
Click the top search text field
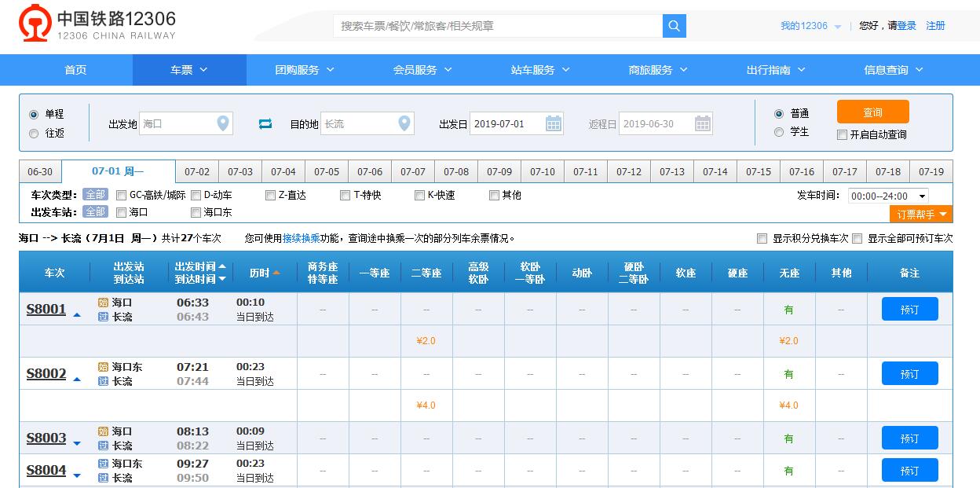click(498, 26)
